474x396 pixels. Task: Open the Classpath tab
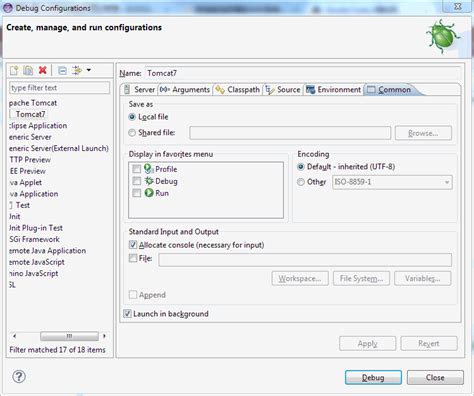pos(237,89)
